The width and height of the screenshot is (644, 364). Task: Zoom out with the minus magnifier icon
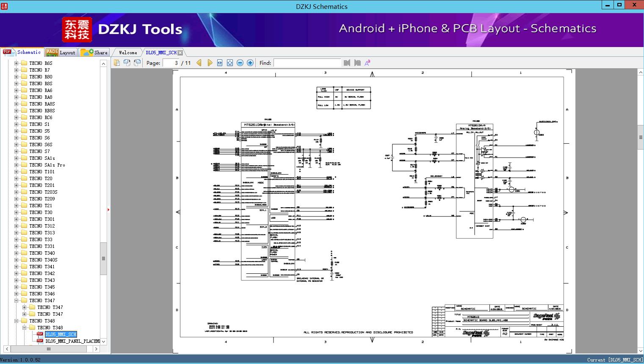coord(240,63)
